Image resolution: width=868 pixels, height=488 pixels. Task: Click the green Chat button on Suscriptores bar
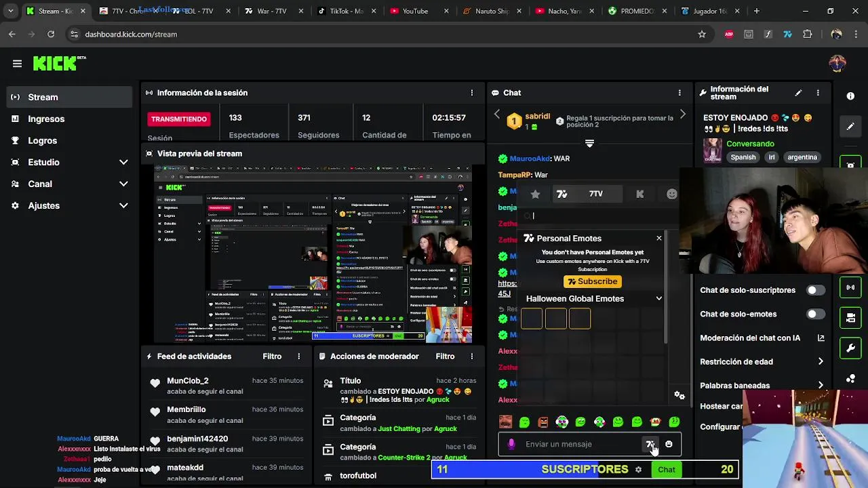coord(667,470)
